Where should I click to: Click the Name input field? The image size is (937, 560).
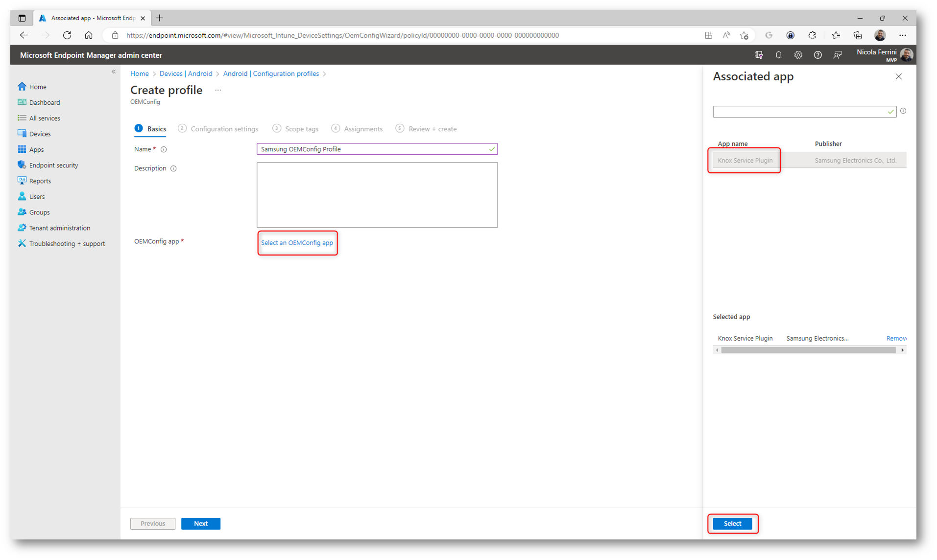pyautogui.click(x=377, y=149)
